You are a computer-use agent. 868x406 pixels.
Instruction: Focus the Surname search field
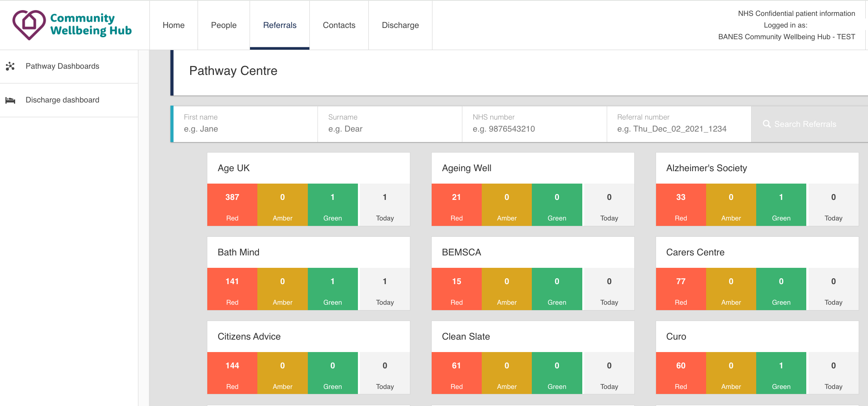[x=390, y=128]
